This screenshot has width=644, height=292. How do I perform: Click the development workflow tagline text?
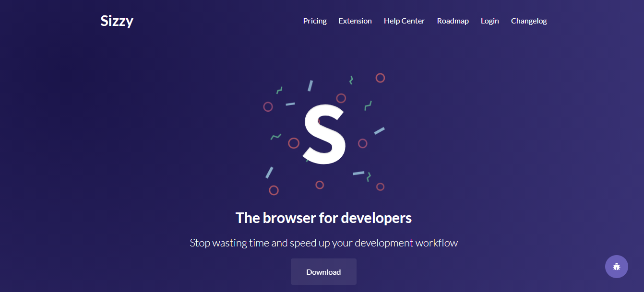pyautogui.click(x=323, y=243)
